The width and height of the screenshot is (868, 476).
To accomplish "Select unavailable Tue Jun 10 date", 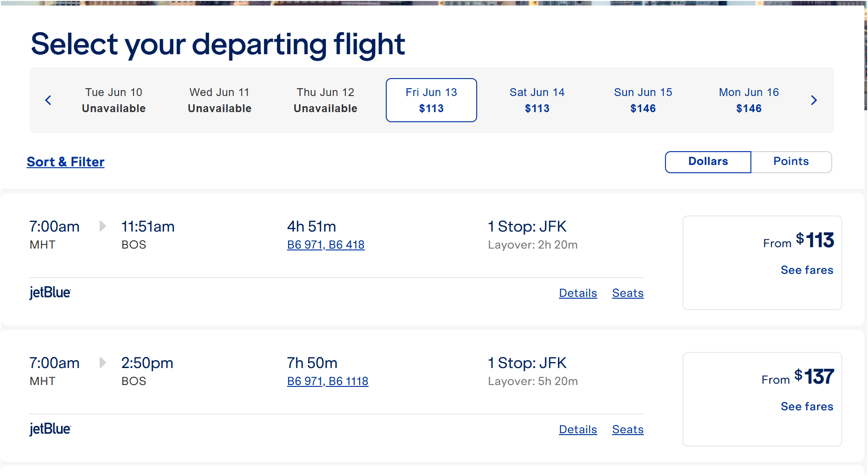I will tap(114, 100).
